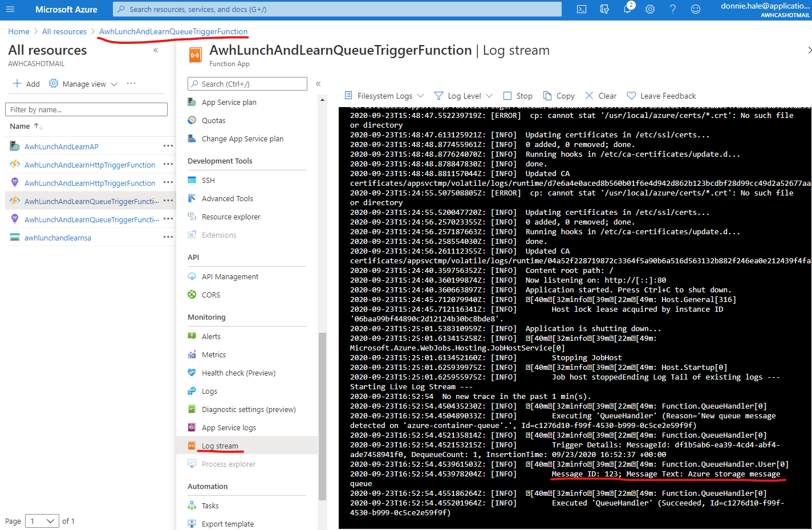Open the page number dropdown
Viewport: 812px width, 530px height.
coord(42,521)
